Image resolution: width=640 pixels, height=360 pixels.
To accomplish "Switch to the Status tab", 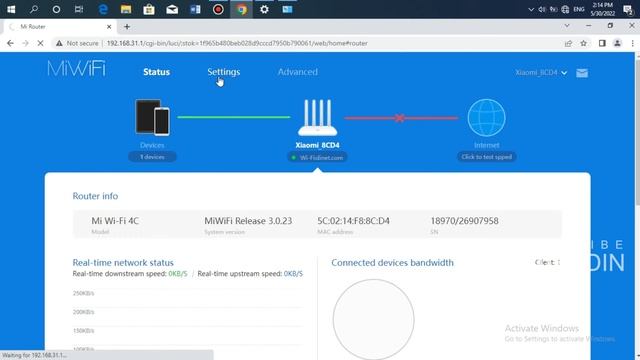I will click(156, 72).
